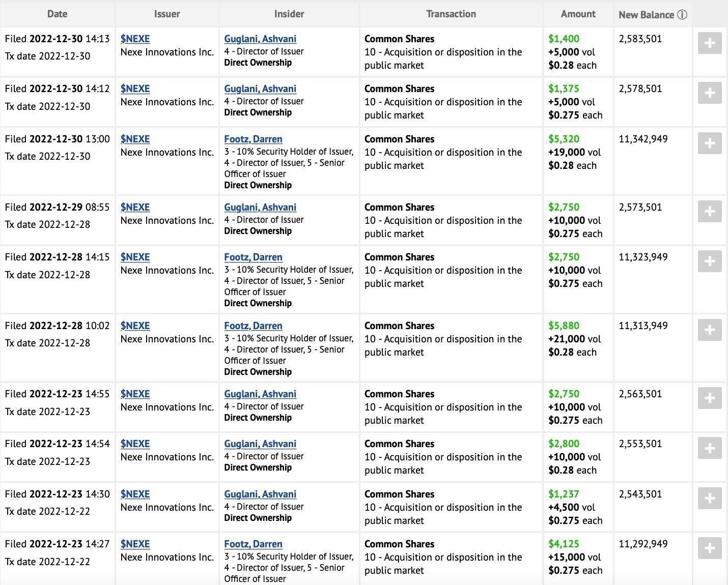The image size is (728, 585).
Task: Click the Insider column header
Action: pos(289,14)
